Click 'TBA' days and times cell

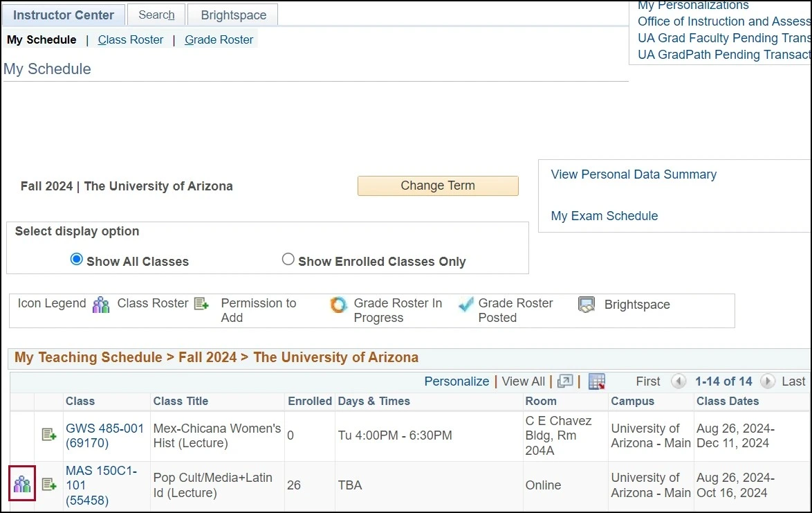pos(350,485)
